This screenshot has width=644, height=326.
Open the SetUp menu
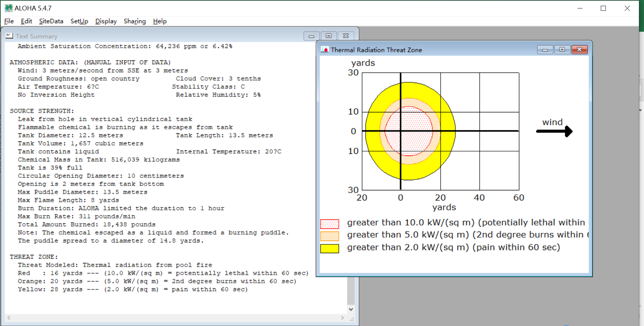(79, 21)
